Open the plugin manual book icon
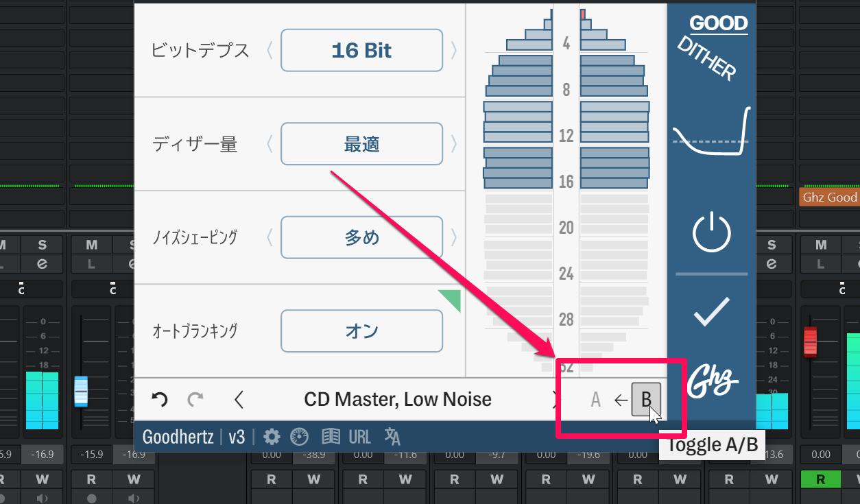860x504 pixels. pyautogui.click(x=331, y=437)
